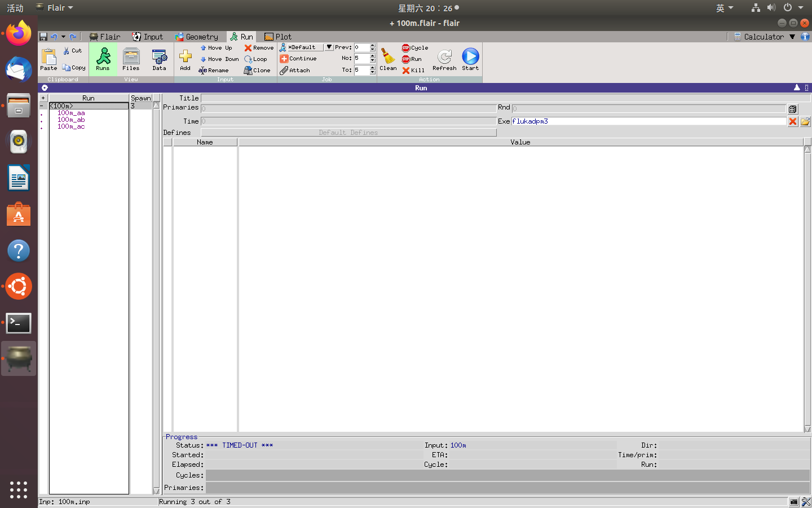Stop the current Cycle

pos(415,48)
